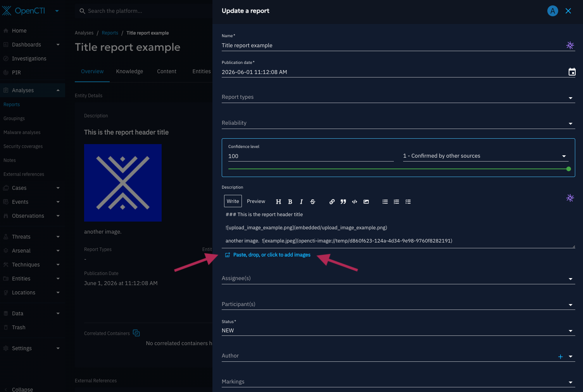The height and width of the screenshot is (392, 583).
Task: Open the Knowledge tab
Action: tap(129, 71)
